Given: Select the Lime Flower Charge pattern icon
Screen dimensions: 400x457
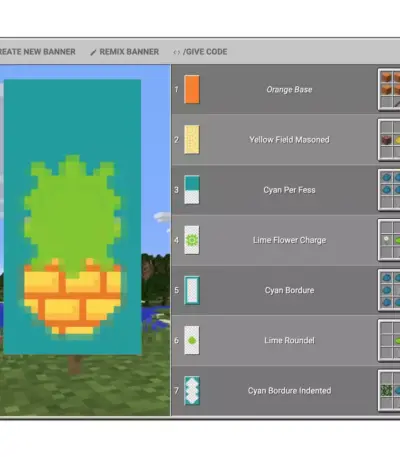Looking at the screenshot, I should click(x=192, y=240).
